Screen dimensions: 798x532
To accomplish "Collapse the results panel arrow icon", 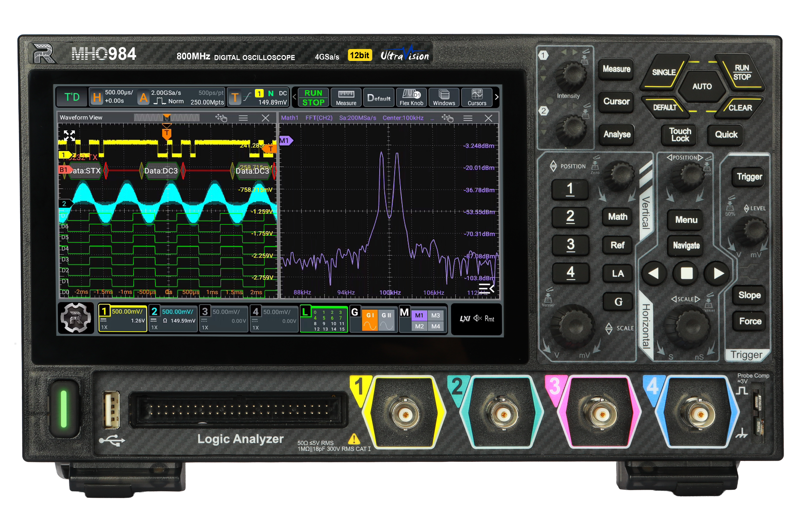I will pos(487,288).
